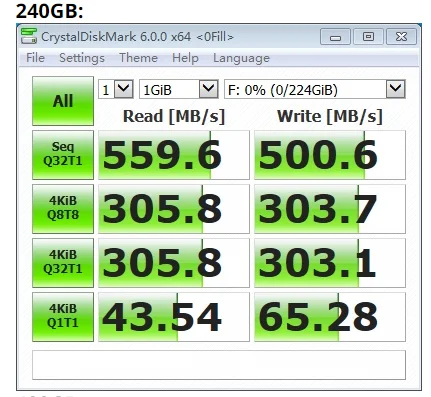The height and width of the screenshot is (397, 431).
Task: Expand the 1GiB test size dropdown
Action: pyautogui.click(x=179, y=89)
